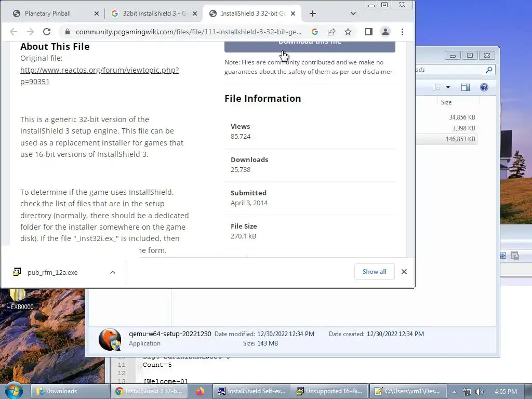Select the ~EXB0000 desktop icon
This screenshot has height=399, width=532.
(20, 299)
